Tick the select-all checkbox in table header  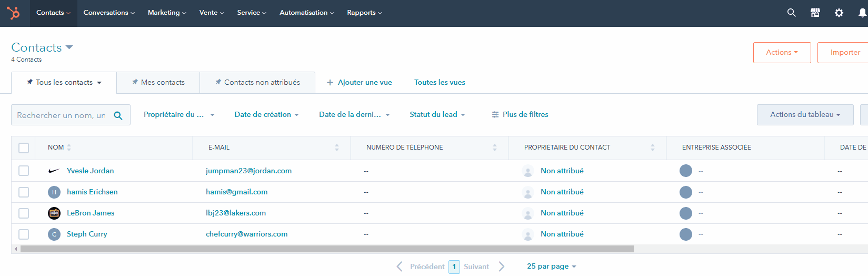(x=24, y=148)
